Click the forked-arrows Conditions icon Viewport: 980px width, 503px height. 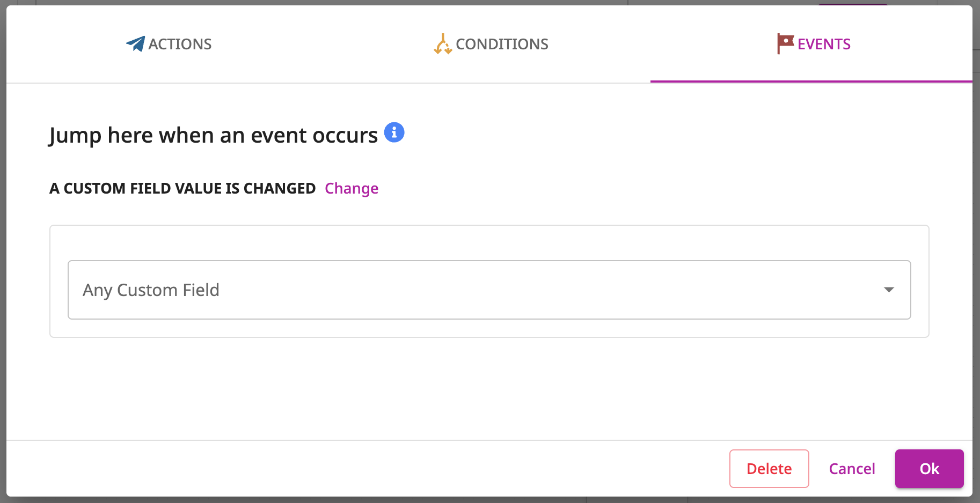pos(443,44)
